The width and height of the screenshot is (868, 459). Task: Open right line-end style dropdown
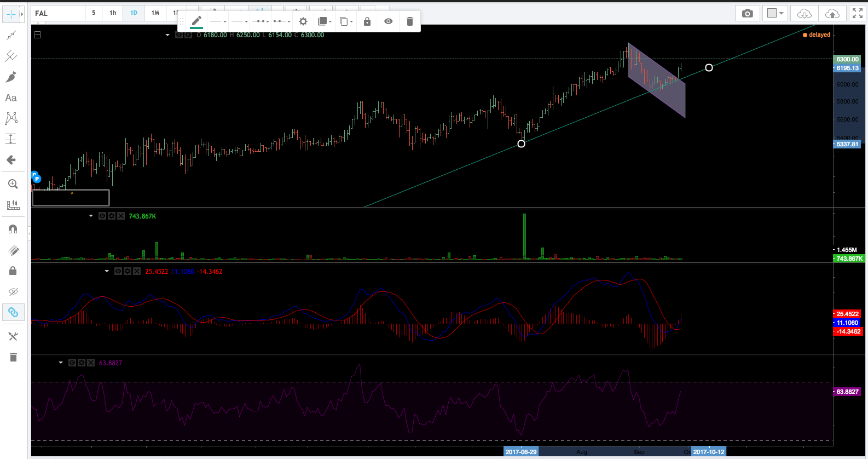[x=282, y=21]
